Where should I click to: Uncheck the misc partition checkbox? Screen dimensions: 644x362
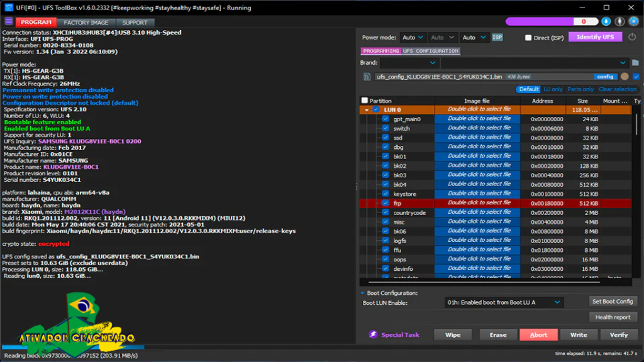pos(386,222)
